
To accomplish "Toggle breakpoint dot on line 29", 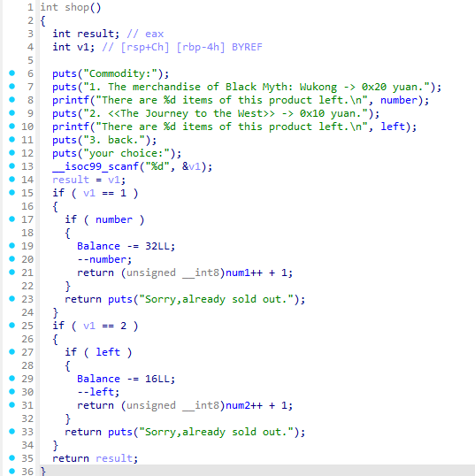I will tap(11, 379).
